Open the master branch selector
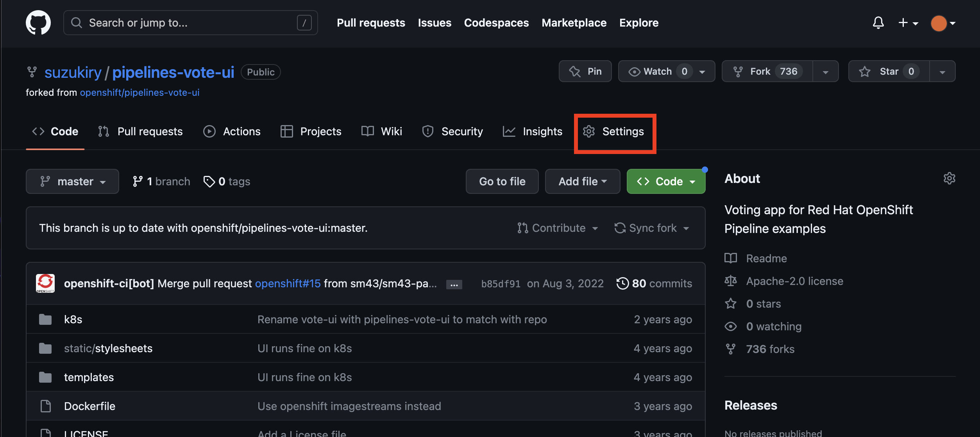Image resolution: width=980 pixels, height=437 pixels. [72, 181]
